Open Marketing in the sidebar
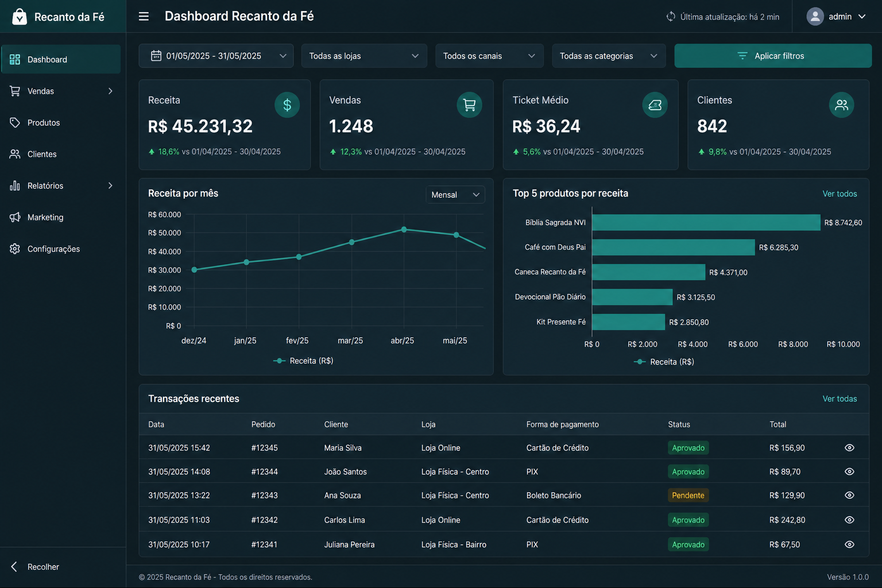 [x=61, y=217]
